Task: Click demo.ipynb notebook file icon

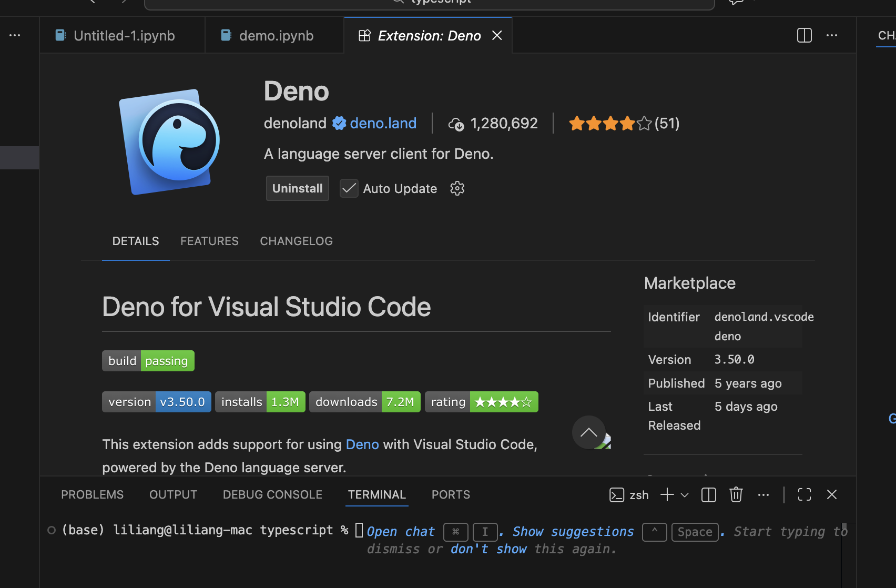Action: (226, 35)
